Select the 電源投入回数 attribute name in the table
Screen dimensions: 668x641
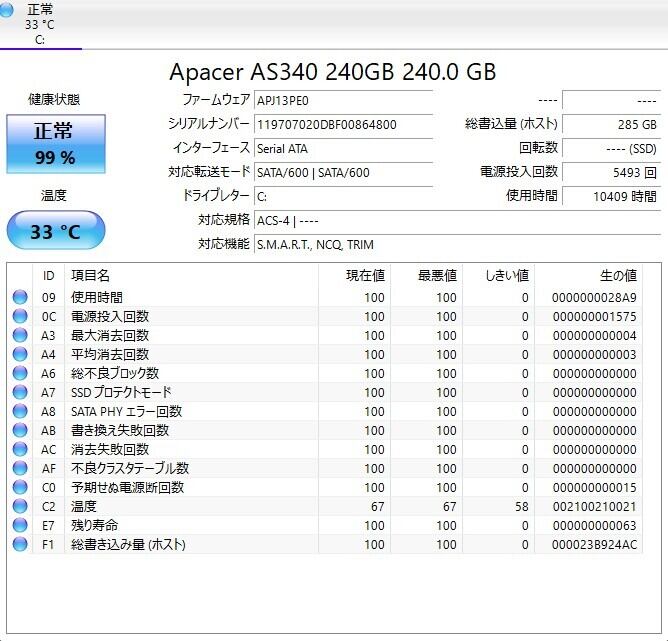click(110, 316)
